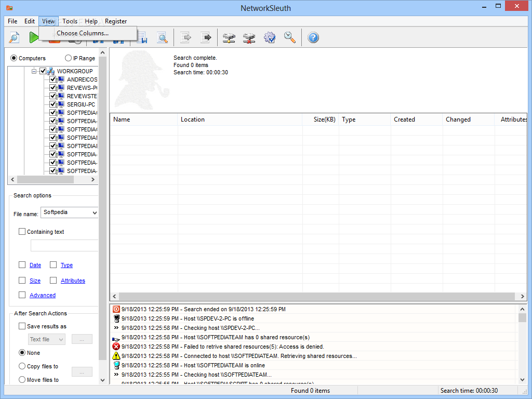Enable the Save results as checkbox
Viewport: 532px width, 399px height.
(22, 326)
